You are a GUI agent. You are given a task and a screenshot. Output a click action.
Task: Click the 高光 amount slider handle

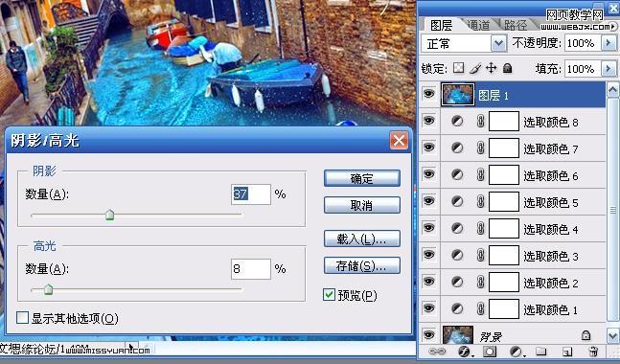48,289
